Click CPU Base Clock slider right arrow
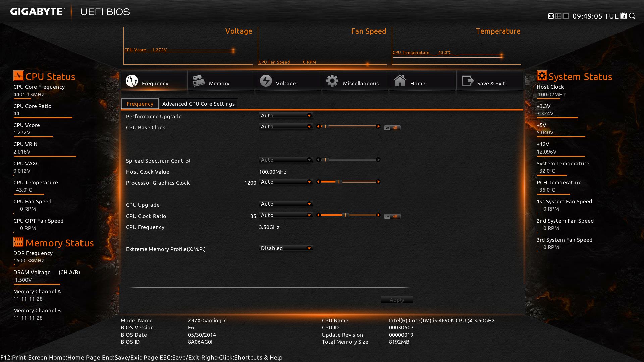This screenshot has height=362, width=644. (x=378, y=126)
